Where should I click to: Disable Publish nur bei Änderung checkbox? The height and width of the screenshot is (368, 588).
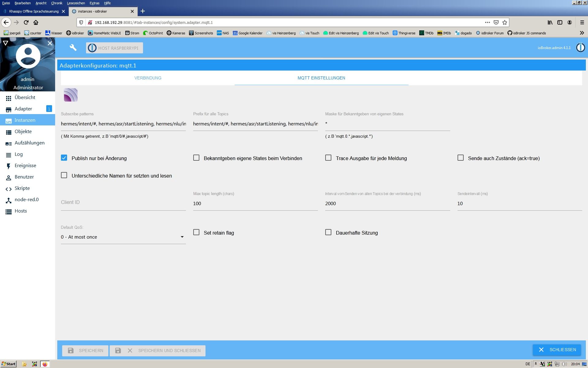(64, 158)
